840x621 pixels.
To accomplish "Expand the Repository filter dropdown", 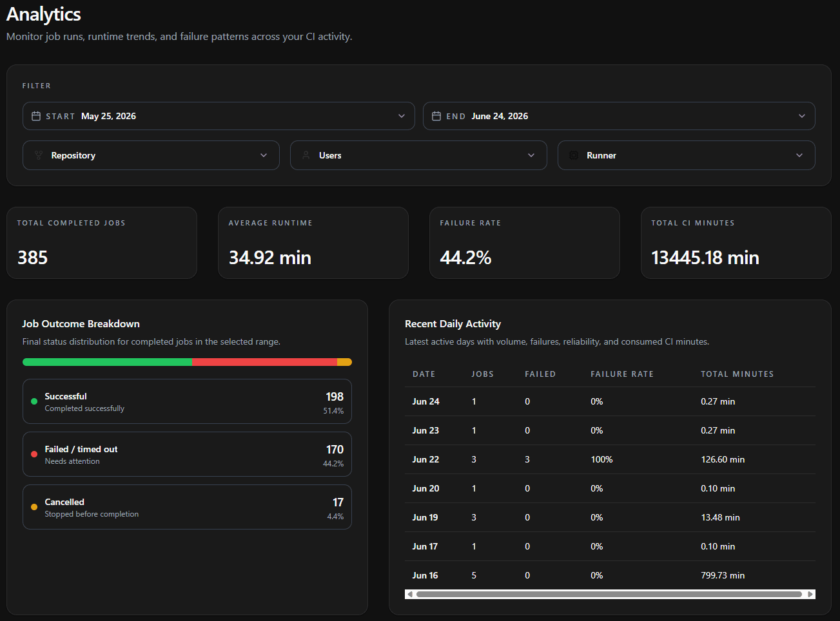I will click(x=151, y=155).
